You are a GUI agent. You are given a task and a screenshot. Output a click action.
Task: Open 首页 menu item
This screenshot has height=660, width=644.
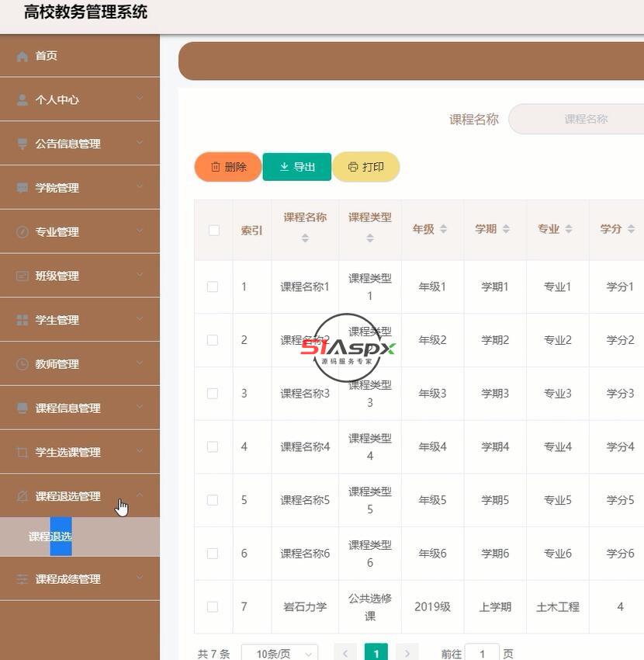click(80, 56)
